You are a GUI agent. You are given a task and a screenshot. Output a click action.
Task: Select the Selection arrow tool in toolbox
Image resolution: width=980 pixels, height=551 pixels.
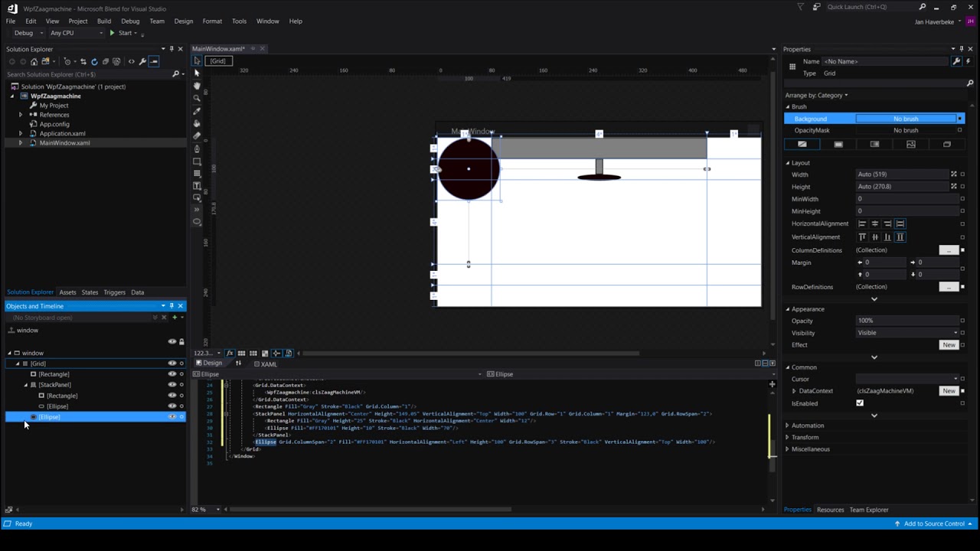197,60
